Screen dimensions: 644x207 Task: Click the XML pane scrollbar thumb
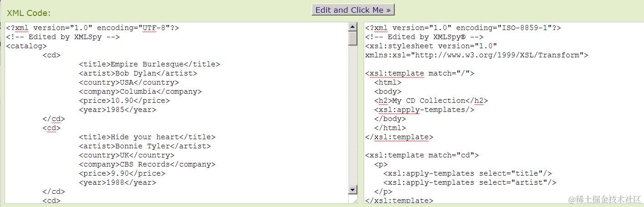point(353,38)
